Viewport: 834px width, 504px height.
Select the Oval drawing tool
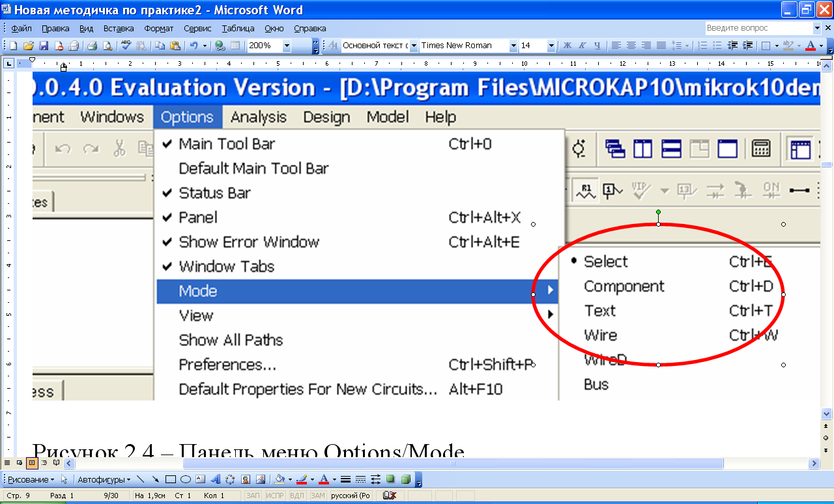click(185, 479)
